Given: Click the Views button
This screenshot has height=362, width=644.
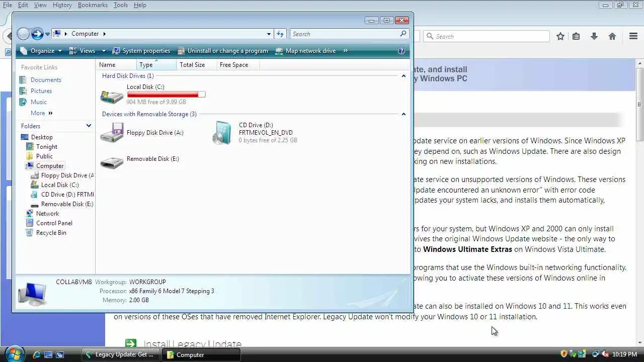Looking at the screenshot, I should [x=83, y=51].
